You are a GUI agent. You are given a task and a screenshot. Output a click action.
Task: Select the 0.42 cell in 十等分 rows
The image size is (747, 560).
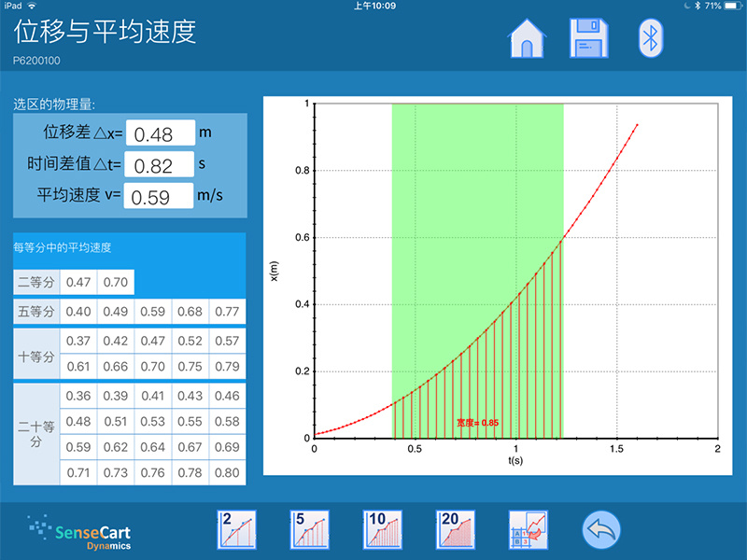pyautogui.click(x=116, y=341)
